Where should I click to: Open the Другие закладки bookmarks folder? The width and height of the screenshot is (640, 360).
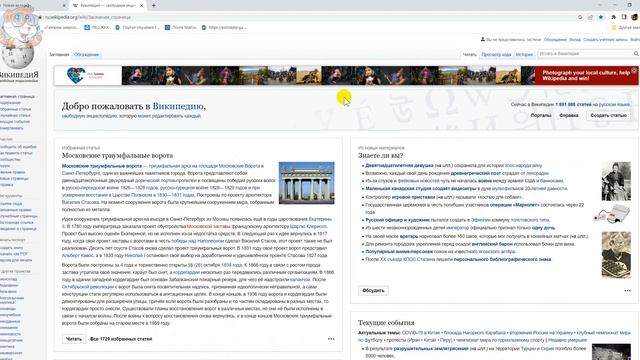(x=625, y=27)
